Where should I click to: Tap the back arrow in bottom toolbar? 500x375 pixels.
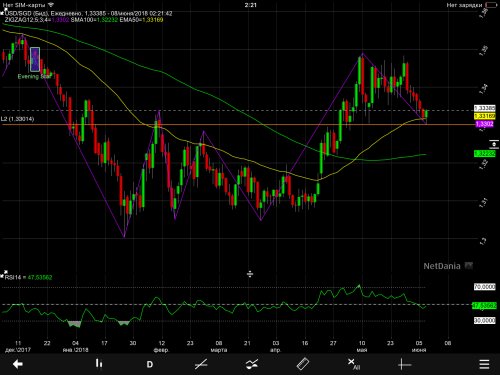click(18, 364)
